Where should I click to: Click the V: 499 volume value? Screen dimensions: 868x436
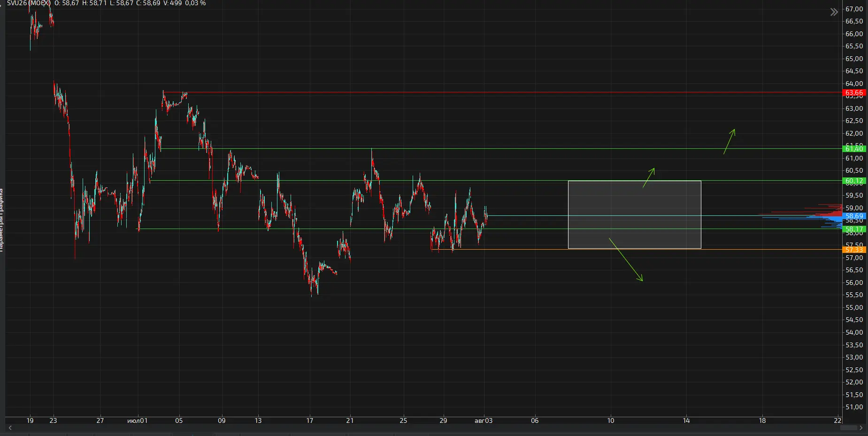(x=172, y=3)
